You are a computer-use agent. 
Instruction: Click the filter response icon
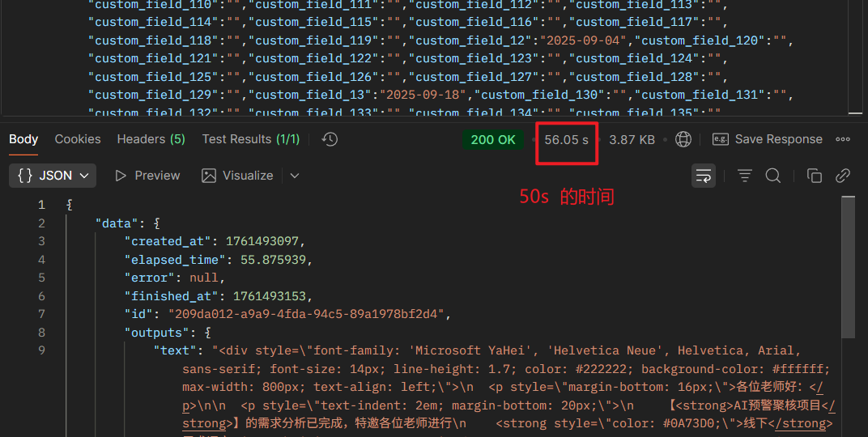coord(744,176)
